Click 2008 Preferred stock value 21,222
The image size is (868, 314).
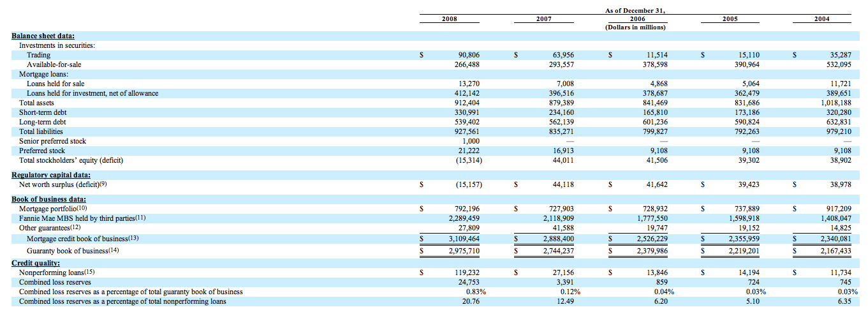[469, 151]
